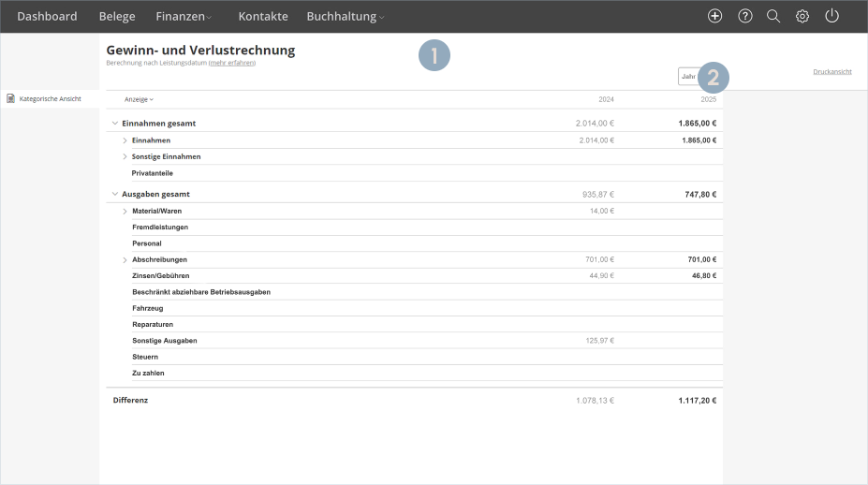This screenshot has width=868, height=485.
Task: Click the Reparaturen row label
Action: (153, 325)
